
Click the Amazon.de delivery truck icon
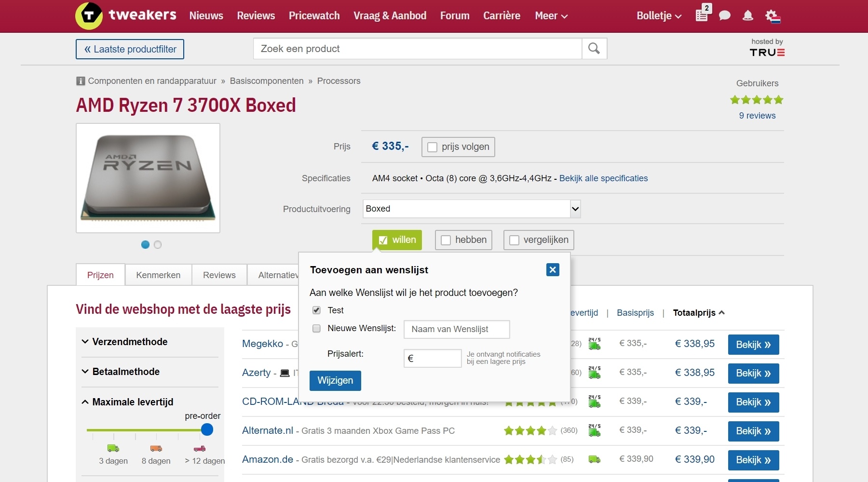[595, 459]
